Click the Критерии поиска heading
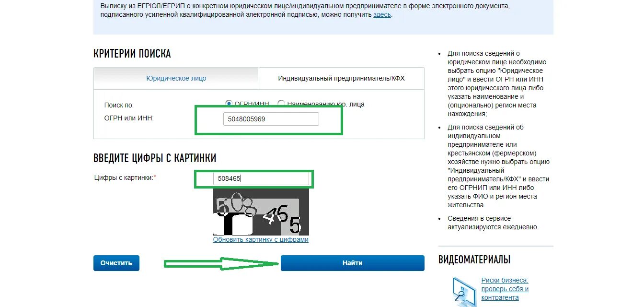Viewport: 644px width, 307px height. (x=132, y=53)
